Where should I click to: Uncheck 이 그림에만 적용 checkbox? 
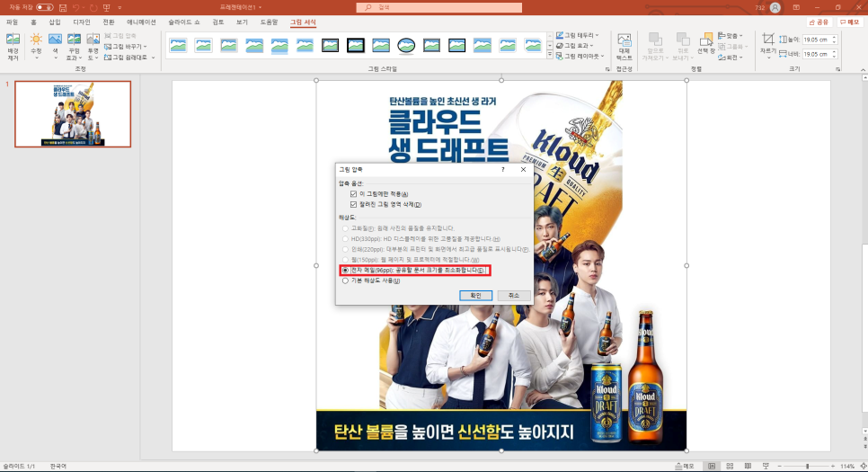(x=353, y=194)
